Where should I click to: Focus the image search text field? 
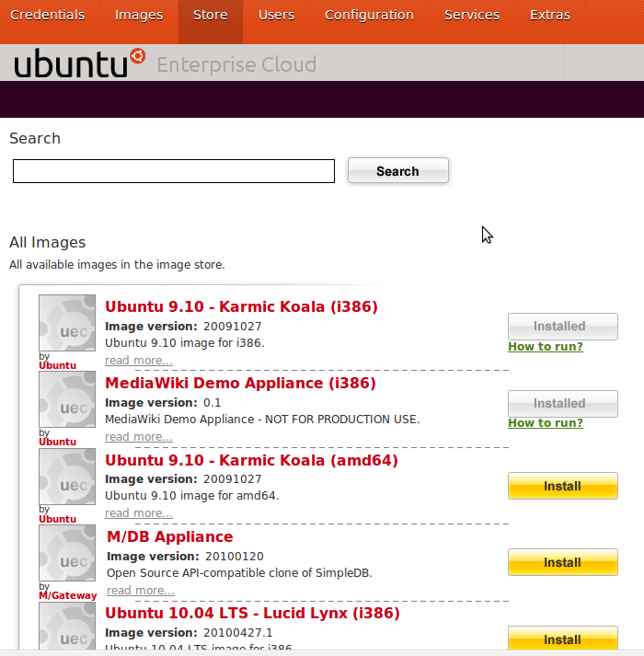click(174, 171)
